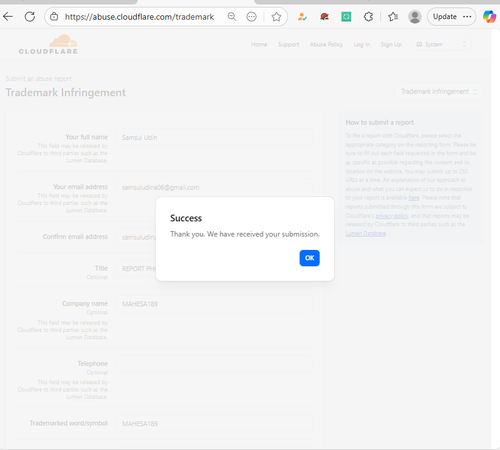Click the address bar URL
This screenshot has width=500, height=450.
tap(139, 17)
